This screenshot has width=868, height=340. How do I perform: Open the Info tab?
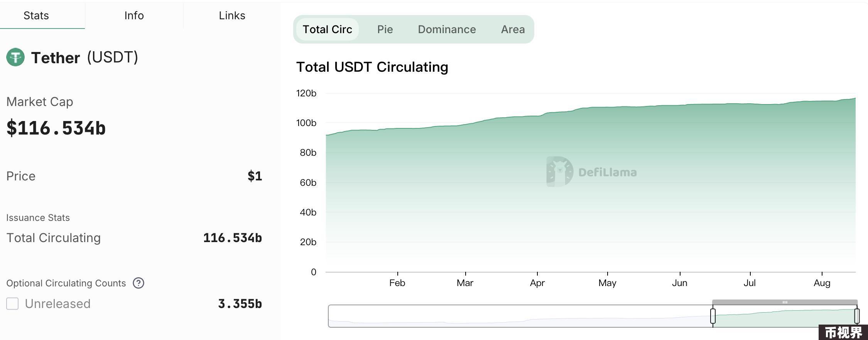coord(134,15)
